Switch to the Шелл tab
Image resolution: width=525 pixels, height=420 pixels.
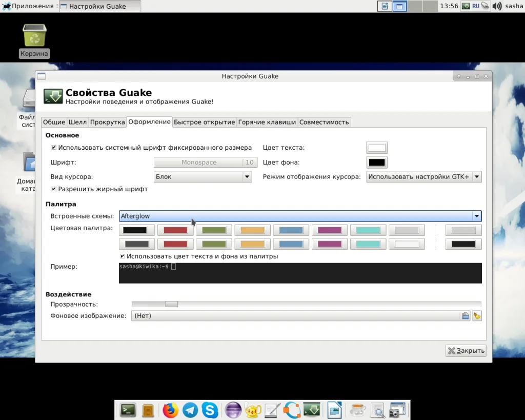(77, 122)
